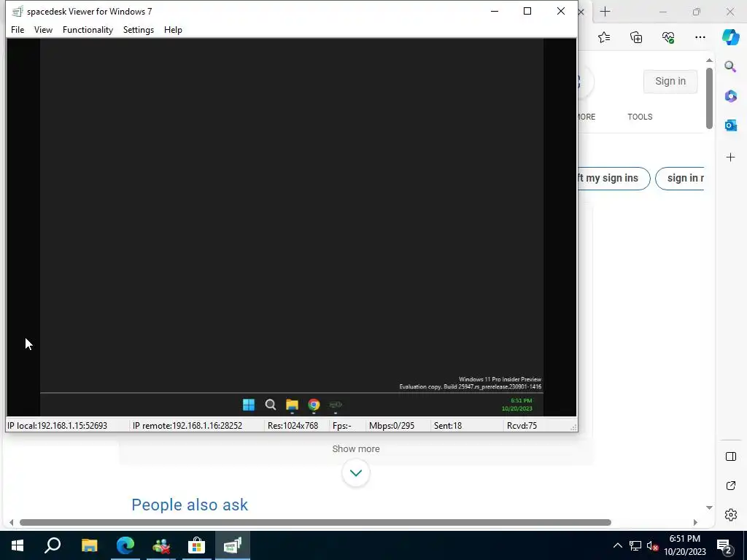Click the muted volume tray icon

[653, 545]
